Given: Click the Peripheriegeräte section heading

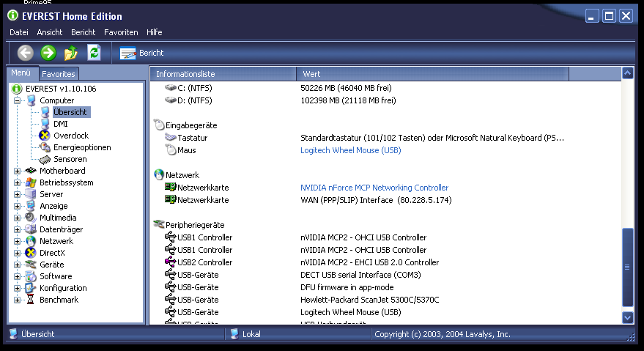Looking at the screenshot, I should tap(195, 225).
